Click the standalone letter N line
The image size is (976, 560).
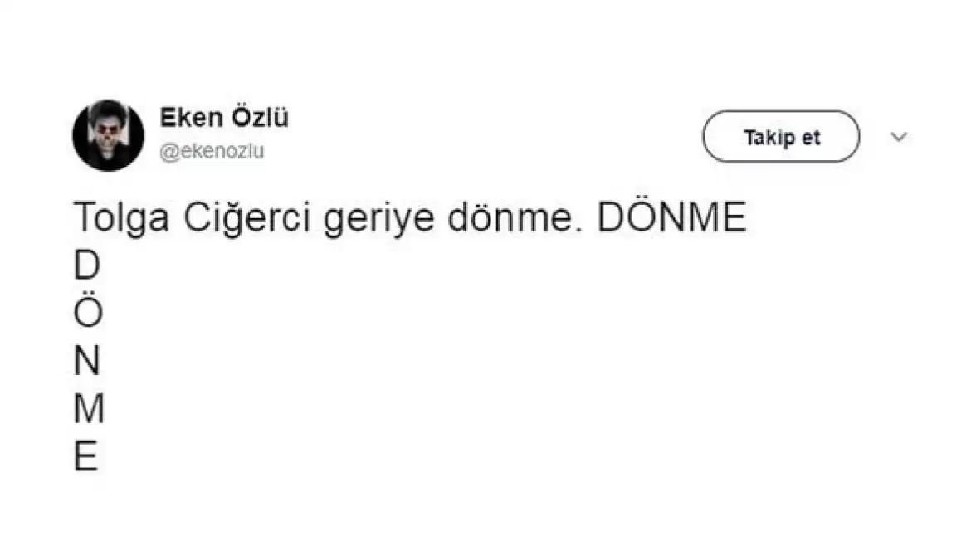pos(87,362)
